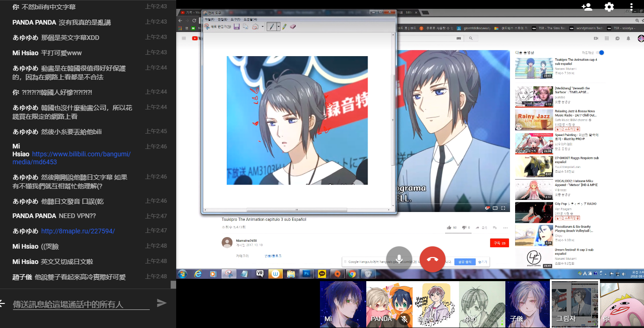Open Internet Explorer from shared taskbar
Viewport: 644px width, 328px height.
(x=198, y=274)
